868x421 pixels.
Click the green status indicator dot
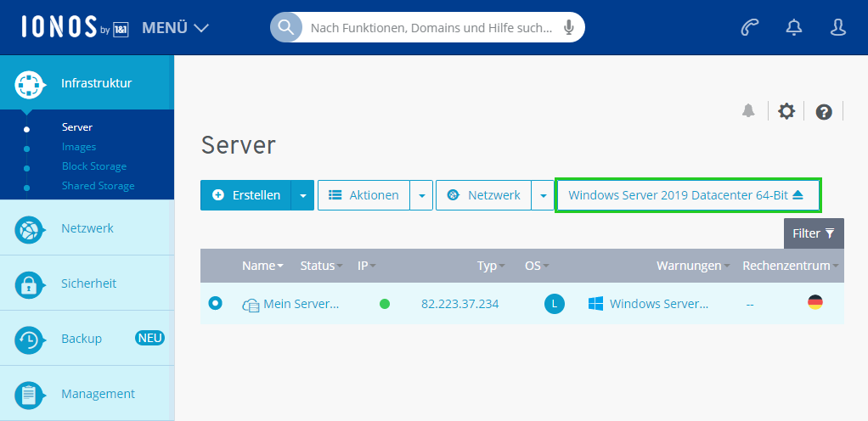pyautogui.click(x=385, y=304)
